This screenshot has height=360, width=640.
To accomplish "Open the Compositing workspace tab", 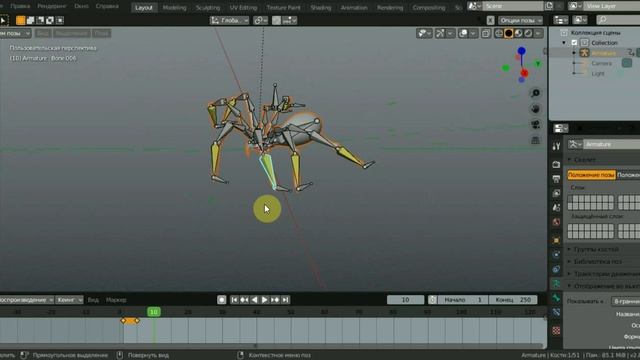I will (429, 7).
